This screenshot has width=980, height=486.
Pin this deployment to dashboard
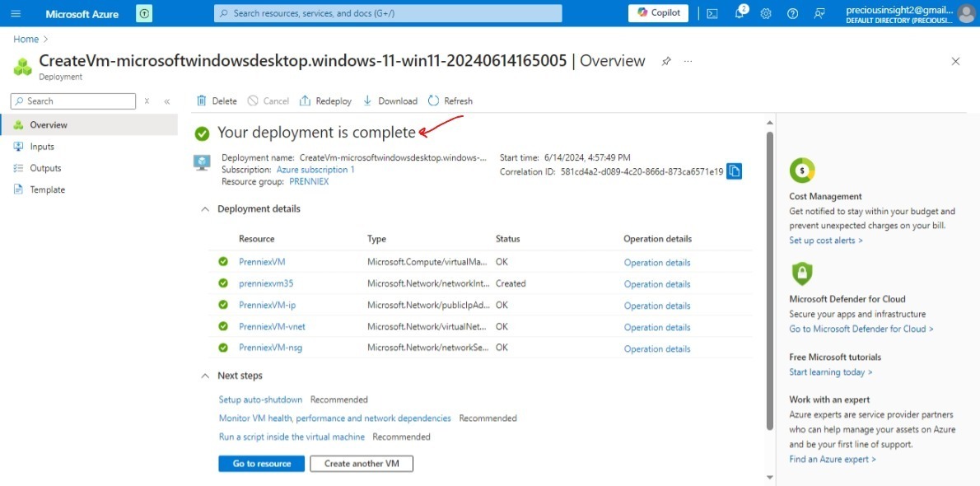(x=666, y=61)
